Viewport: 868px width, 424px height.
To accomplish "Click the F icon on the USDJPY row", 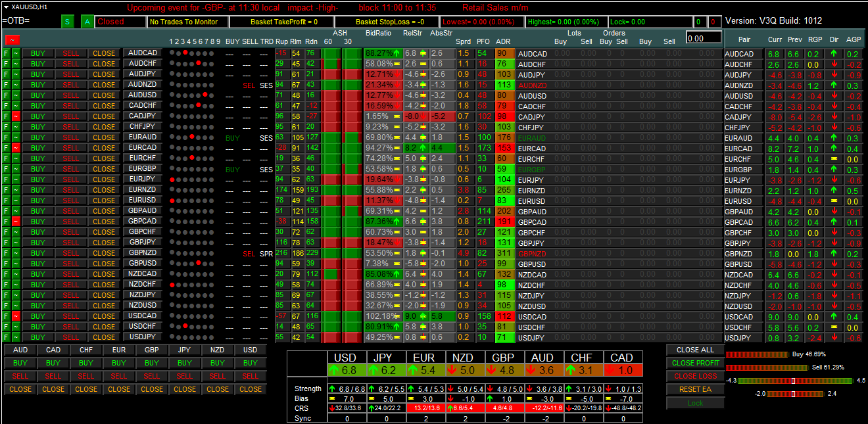I will coord(7,337).
